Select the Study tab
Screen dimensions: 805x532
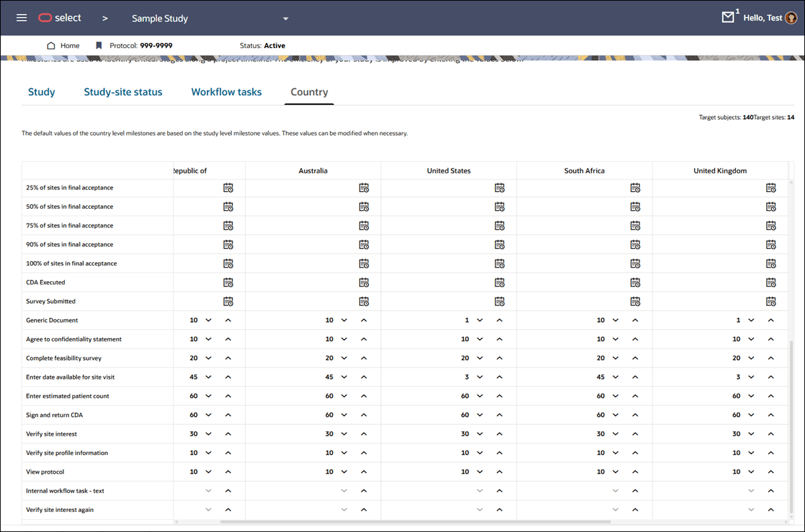tap(41, 92)
